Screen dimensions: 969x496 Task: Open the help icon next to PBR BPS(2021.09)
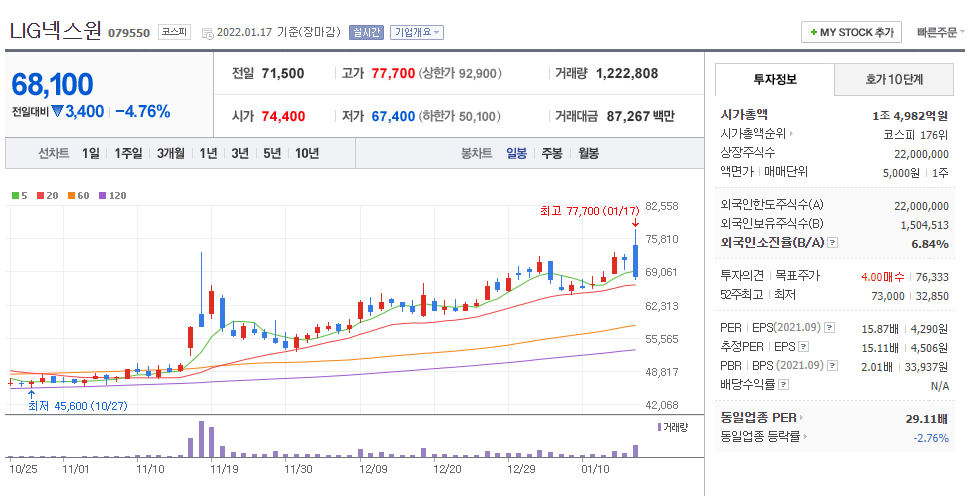pos(832,366)
